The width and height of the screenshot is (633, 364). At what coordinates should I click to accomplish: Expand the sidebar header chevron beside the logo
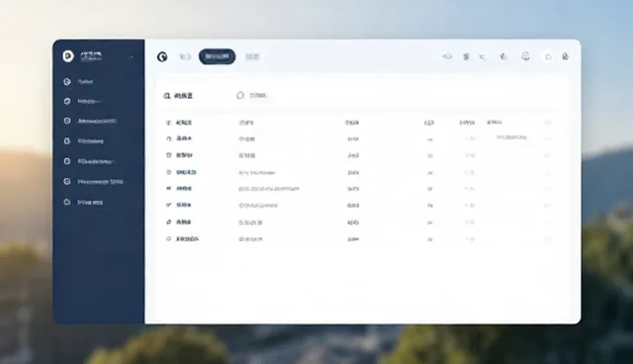click(x=131, y=57)
